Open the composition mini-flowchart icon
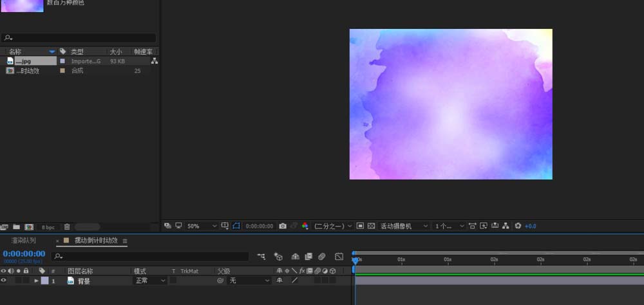 point(261,257)
